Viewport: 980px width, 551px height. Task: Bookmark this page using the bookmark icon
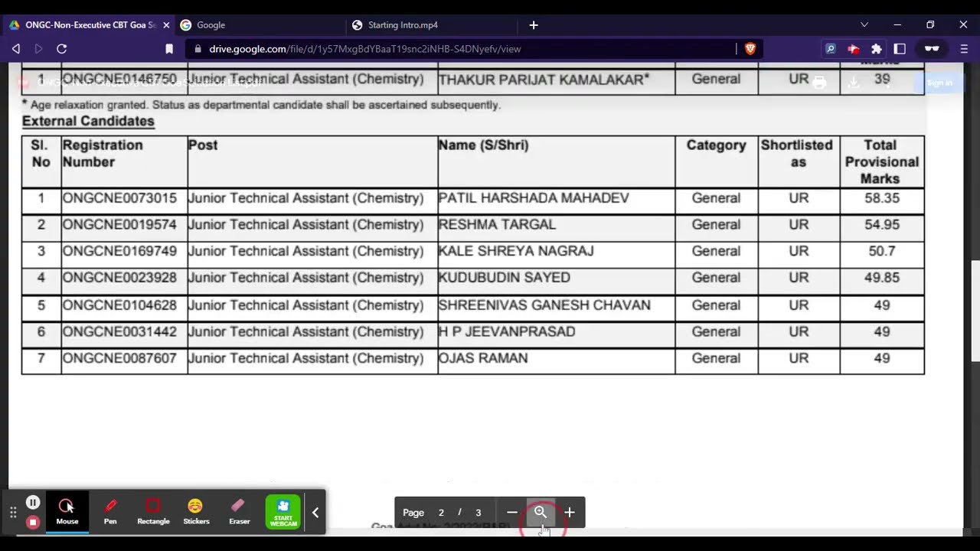click(169, 48)
